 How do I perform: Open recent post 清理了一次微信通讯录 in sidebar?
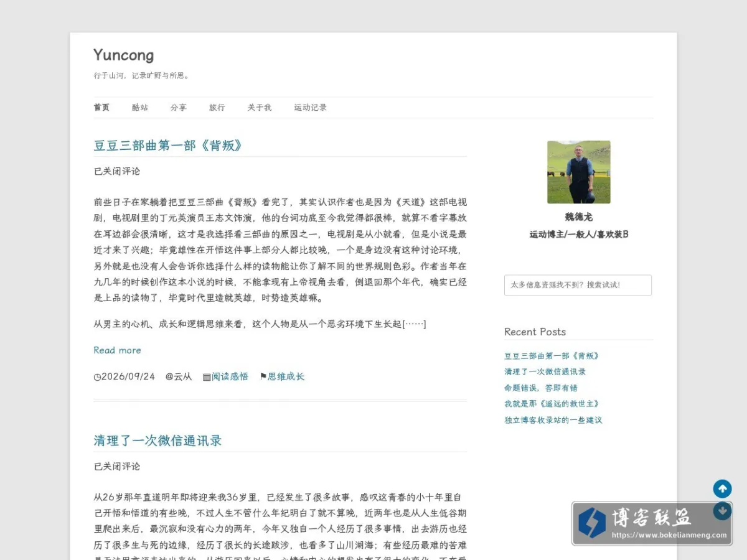545,371
